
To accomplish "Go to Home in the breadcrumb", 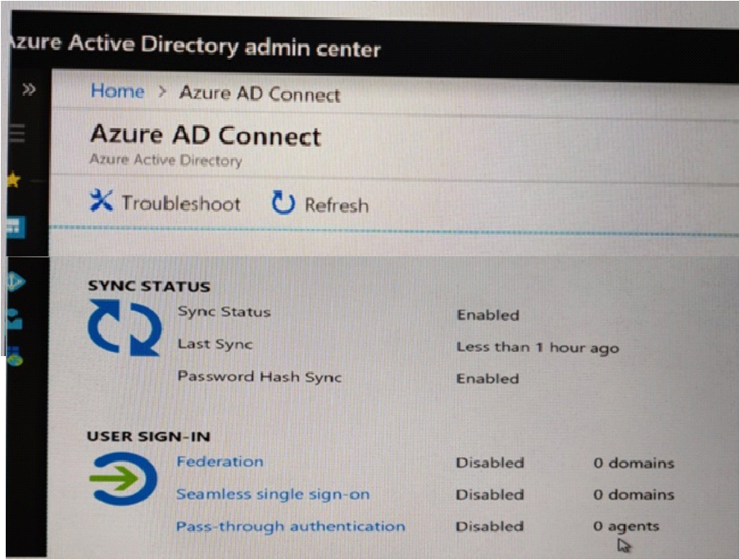I will [117, 90].
